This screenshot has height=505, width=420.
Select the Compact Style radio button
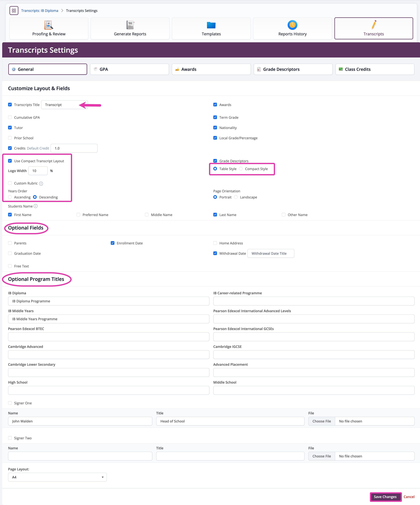[x=241, y=169]
